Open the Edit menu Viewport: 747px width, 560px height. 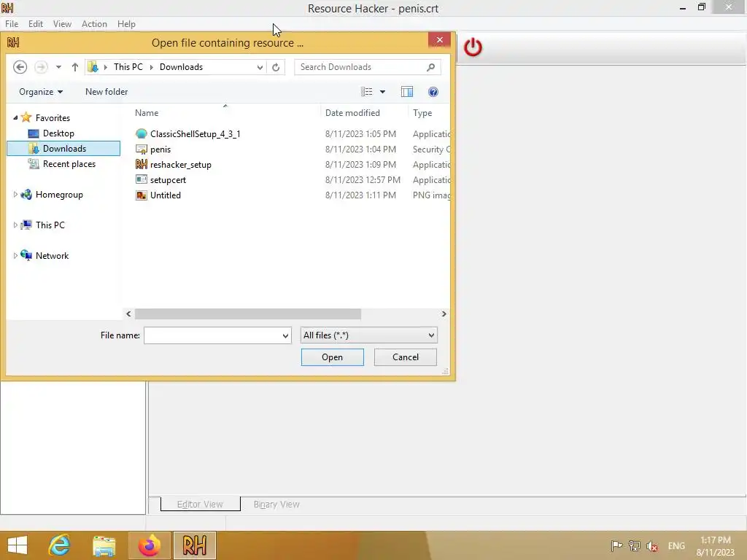coord(36,24)
